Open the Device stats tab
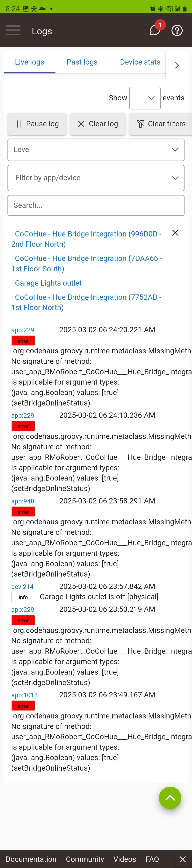This screenshot has height=868, width=192. tap(140, 62)
